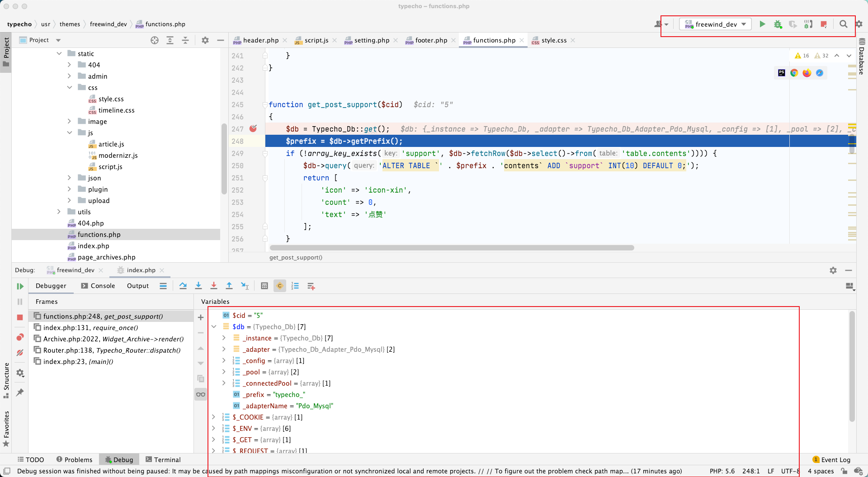Pin the debug tab
The image size is (868, 477).
coord(20,392)
